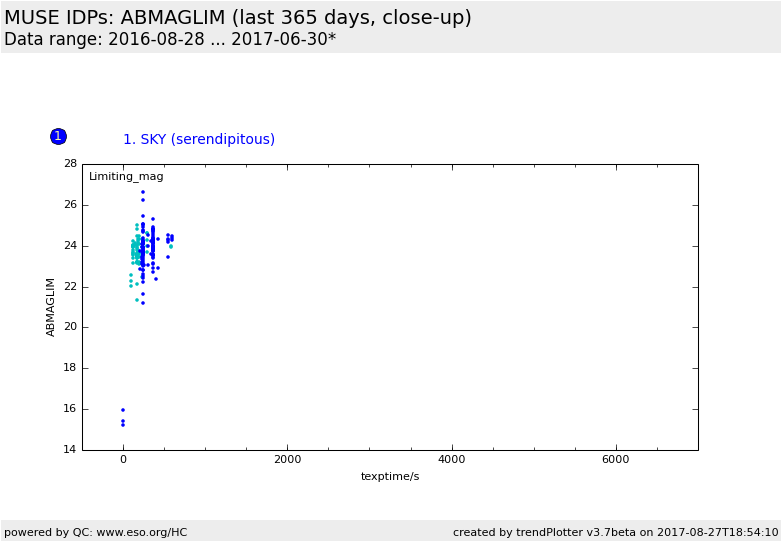This screenshot has height=542, width=782.
Task: Click the 6000 tick on x-axis
Action: coord(616,459)
